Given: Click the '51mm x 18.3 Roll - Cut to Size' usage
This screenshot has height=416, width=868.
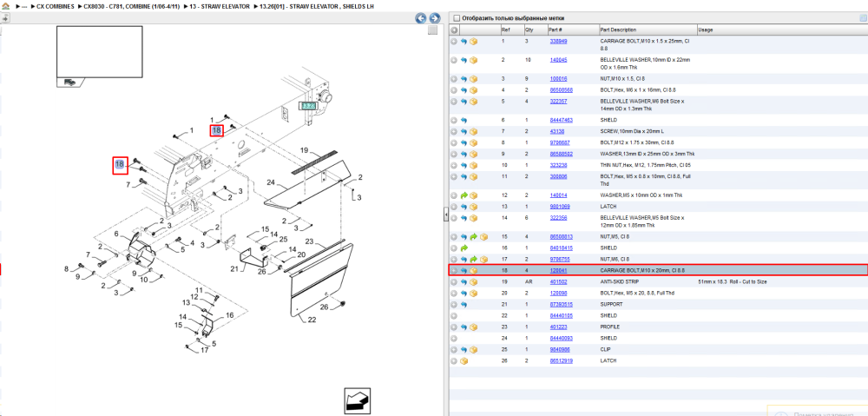Looking at the screenshot, I should click(733, 282).
